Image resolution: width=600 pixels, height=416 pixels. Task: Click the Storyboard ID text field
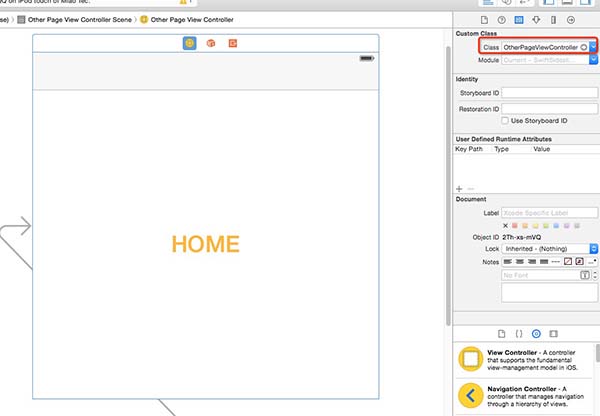point(549,93)
